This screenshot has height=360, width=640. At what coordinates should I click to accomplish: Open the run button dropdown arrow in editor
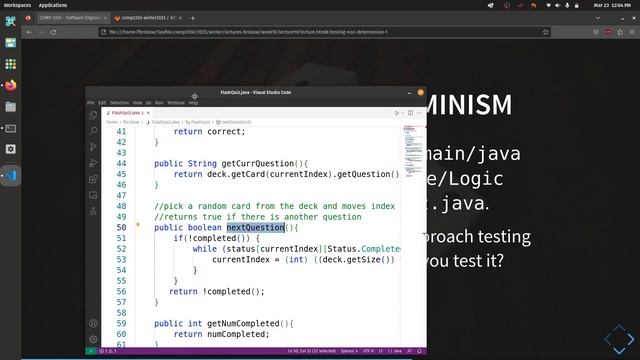(402, 113)
